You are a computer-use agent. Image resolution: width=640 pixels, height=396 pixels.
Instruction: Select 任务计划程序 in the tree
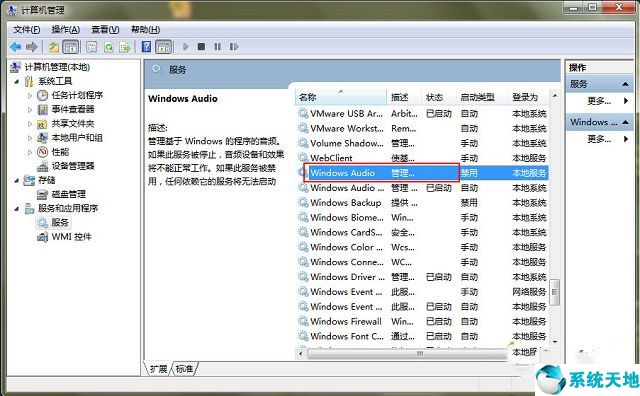(77, 96)
